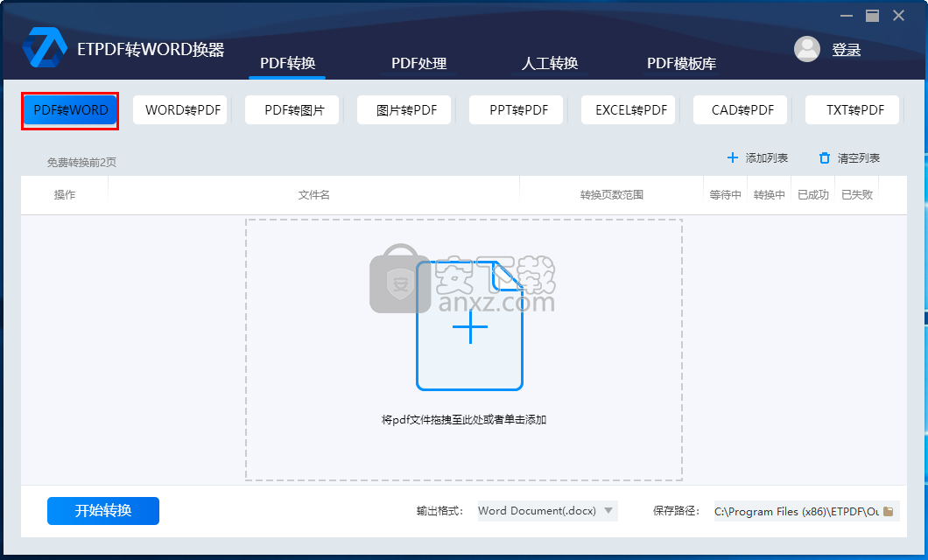Click the 添加列表 text link
Image resolution: width=928 pixels, height=560 pixels.
coord(766,157)
